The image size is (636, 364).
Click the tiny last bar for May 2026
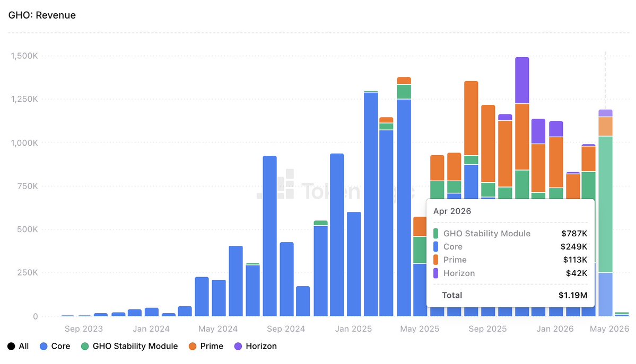click(x=621, y=314)
